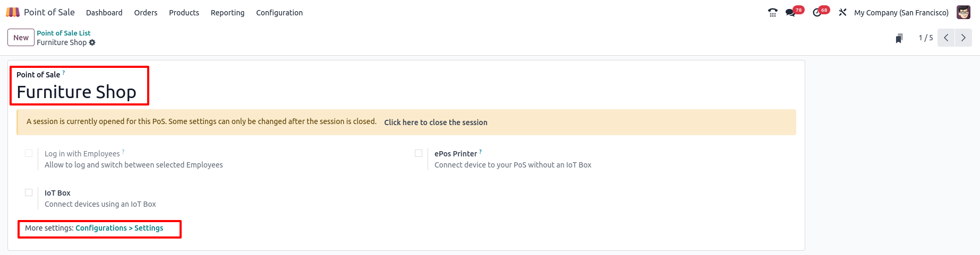980x255 pixels.
Task: Open the activities clock icon
Action: [x=817, y=12]
